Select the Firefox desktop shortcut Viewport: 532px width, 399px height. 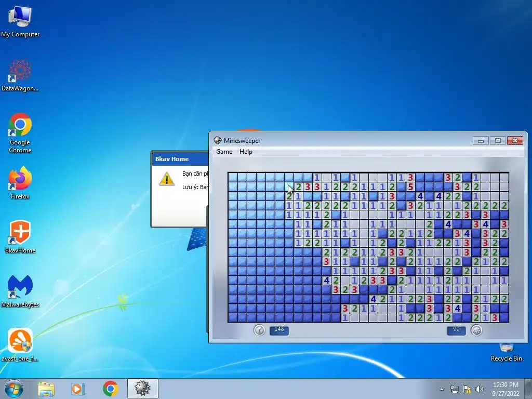20,182
